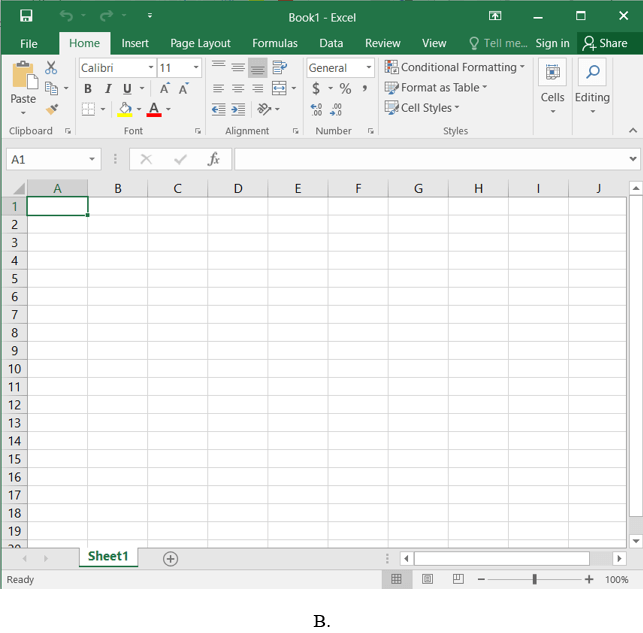643x633 pixels.
Task: Switch to Page Layout view in status bar
Action: pos(427,579)
